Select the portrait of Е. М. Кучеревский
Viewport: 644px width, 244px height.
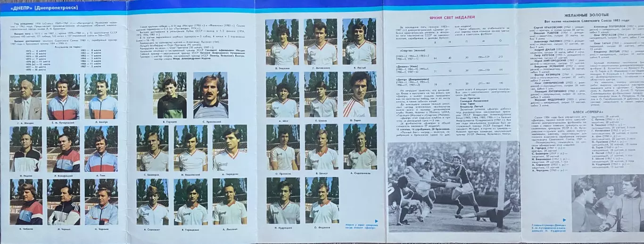tap(63, 97)
